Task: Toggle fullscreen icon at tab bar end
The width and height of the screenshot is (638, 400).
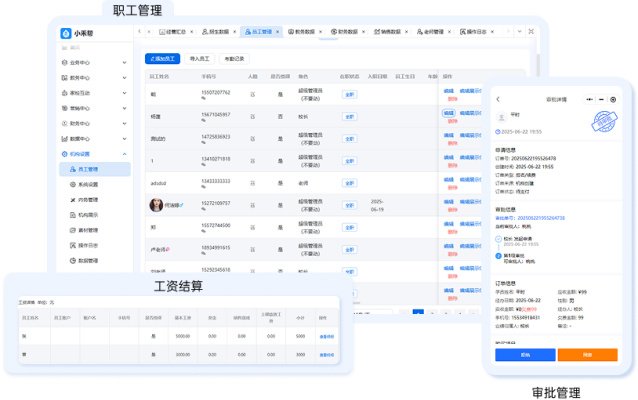Action: [x=531, y=31]
